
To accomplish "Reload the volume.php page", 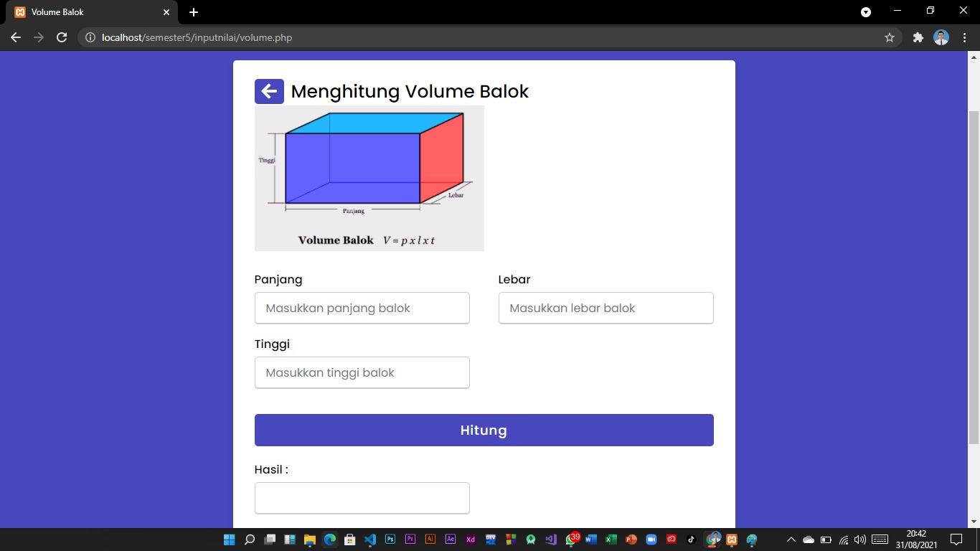I will (x=61, y=37).
